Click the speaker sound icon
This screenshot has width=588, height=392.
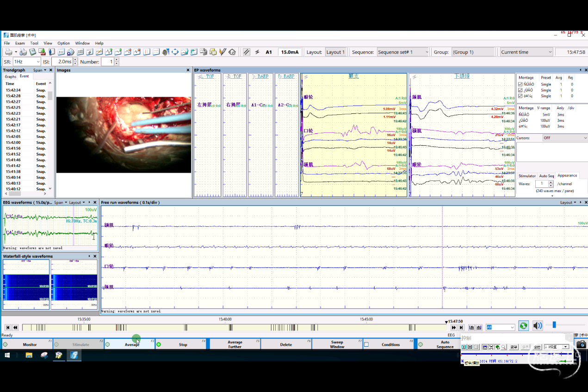pyautogui.click(x=537, y=326)
